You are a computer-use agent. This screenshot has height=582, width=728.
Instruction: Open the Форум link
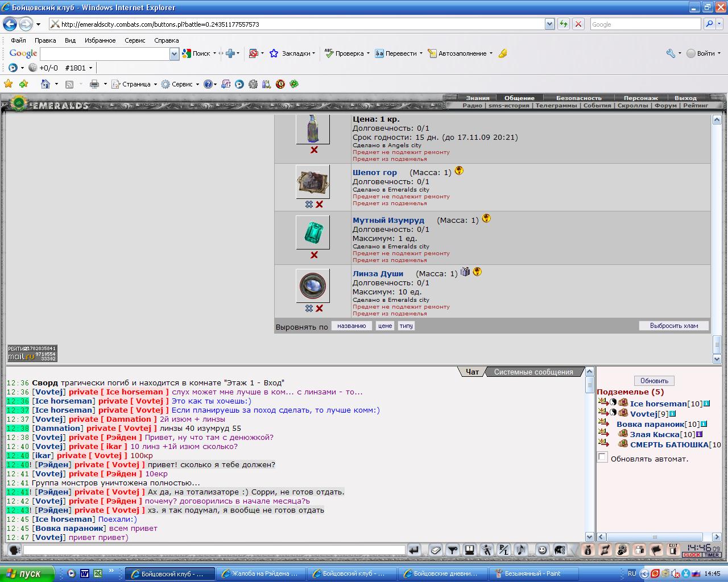tap(665, 105)
